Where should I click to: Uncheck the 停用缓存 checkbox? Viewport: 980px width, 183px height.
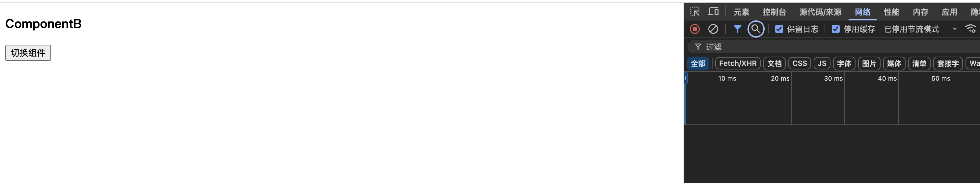835,29
